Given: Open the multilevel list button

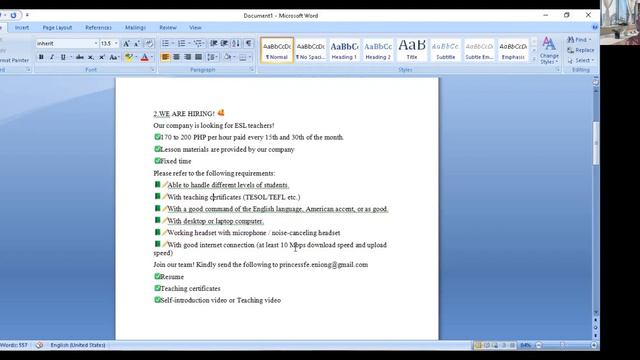Looking at the screenshot, I should [x=198, y=43].
